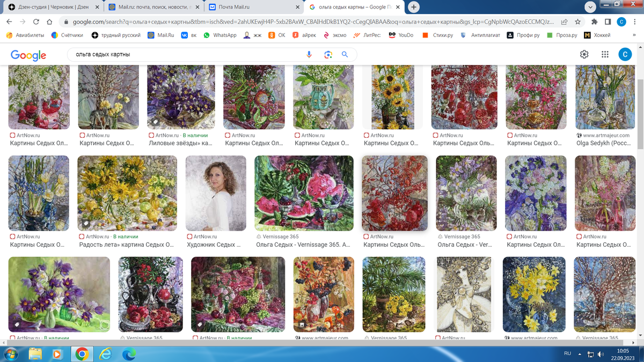
Task: Click the page vertical scrollbar
Action: tap(640, 114)
